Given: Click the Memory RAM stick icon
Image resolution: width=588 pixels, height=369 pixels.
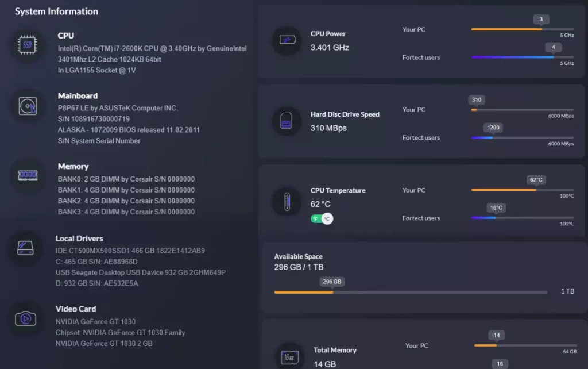Looking at the screenshot, I should (28, 175).
